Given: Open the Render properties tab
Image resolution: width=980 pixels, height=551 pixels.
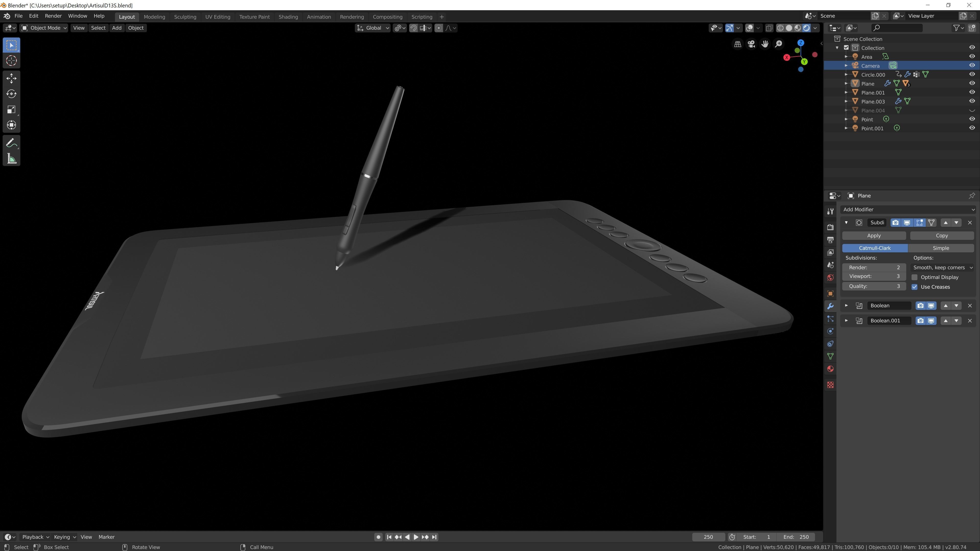Looking at the screenshot, I should 831,227.
